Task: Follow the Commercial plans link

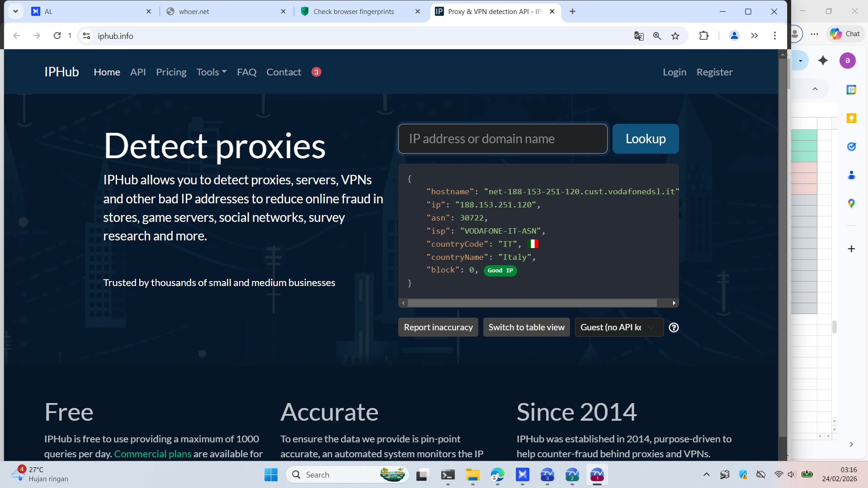Action: pyautogui.click(x=152, y=454)
